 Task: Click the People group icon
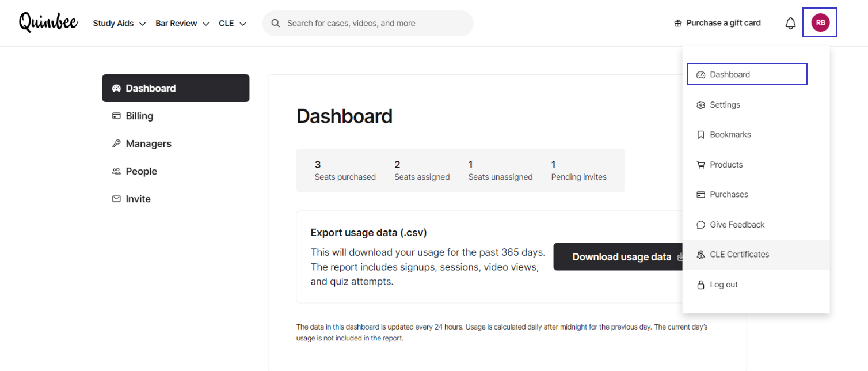(116, 171)
